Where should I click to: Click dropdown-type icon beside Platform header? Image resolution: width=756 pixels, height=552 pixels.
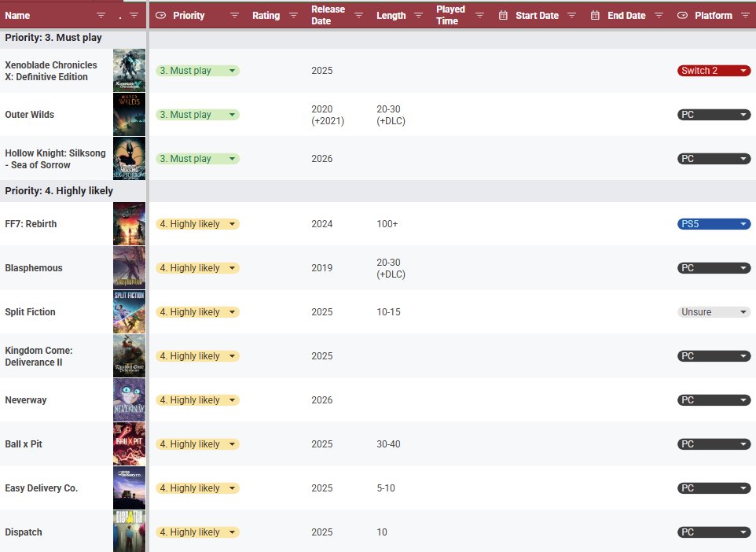pos(682,16)
